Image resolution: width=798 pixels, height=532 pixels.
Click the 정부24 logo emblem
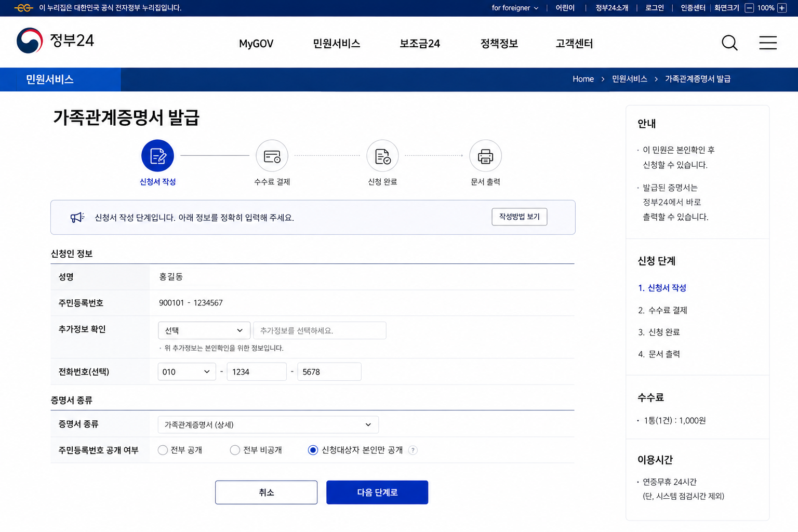[30, 41]
